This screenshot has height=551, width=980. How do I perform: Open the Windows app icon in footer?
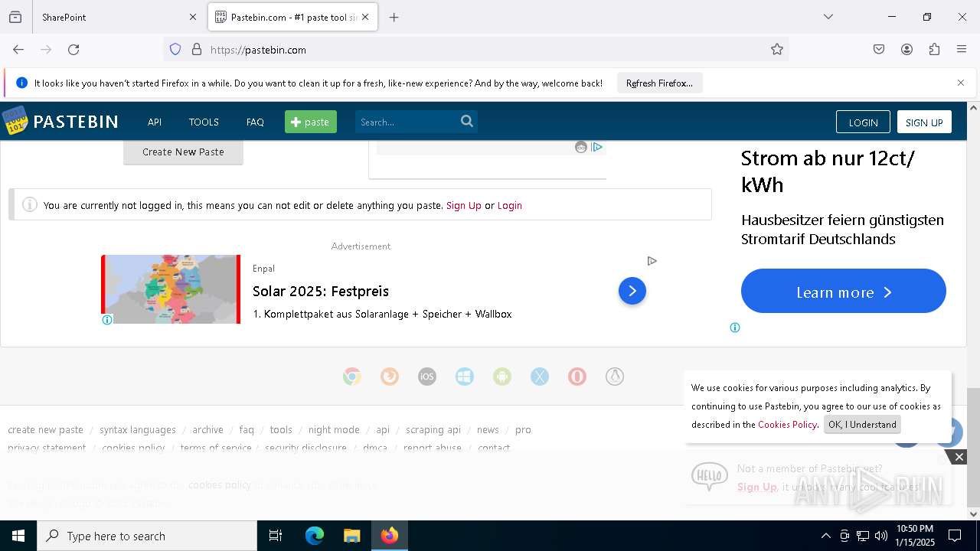click(465, 377)
